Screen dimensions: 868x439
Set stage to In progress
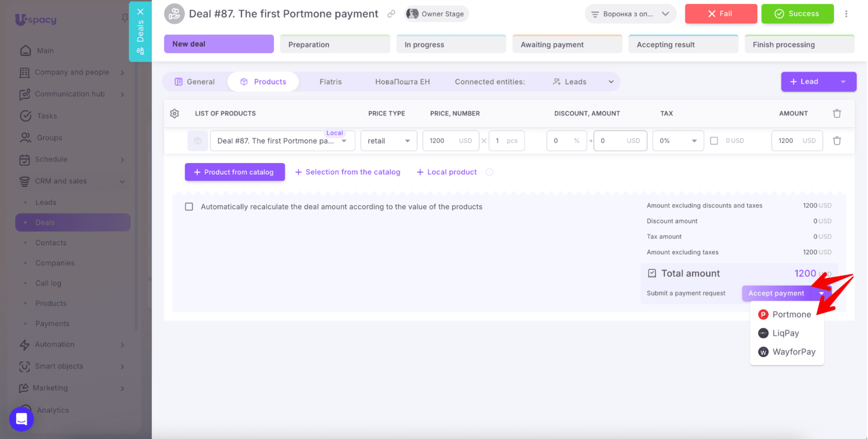451,44
